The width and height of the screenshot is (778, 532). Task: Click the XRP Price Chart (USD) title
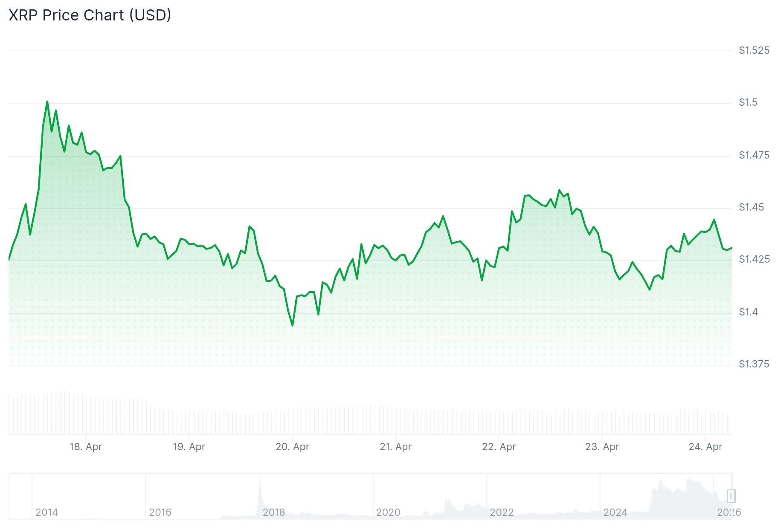point(90,15)
